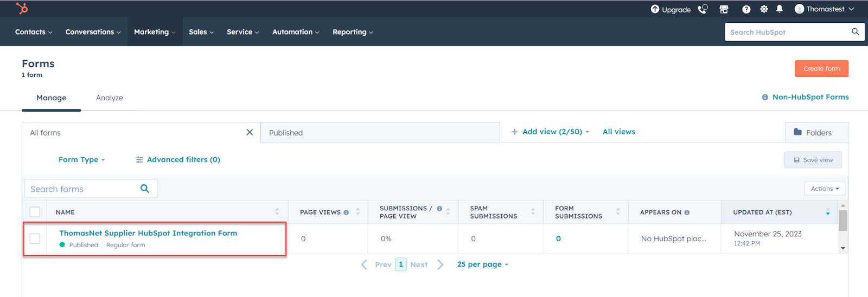This screenshot has height=297, width=868.
Task: Click the Create form button
Action: (x=821, y=69)
